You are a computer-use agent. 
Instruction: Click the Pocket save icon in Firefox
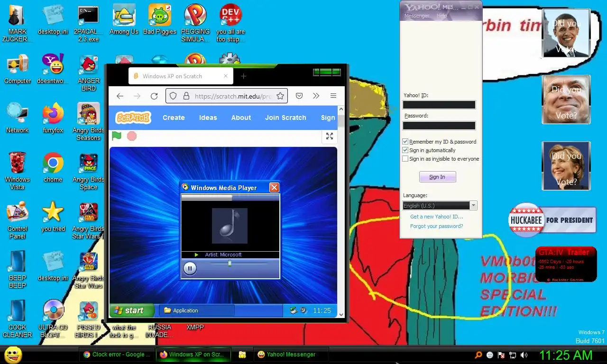(x=299, y=96)
